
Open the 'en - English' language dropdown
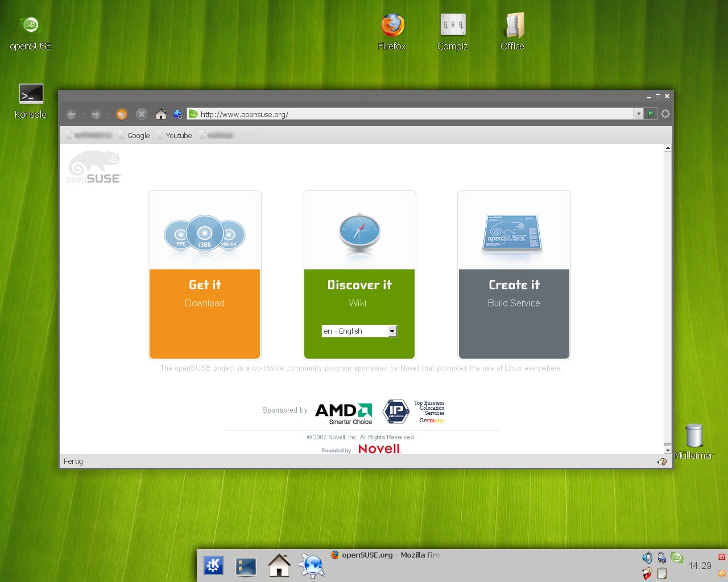pyautogui.click(x=359, y=331)
